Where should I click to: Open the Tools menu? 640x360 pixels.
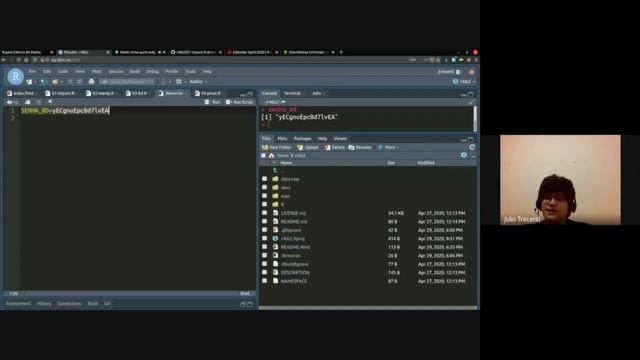point(191,71)
